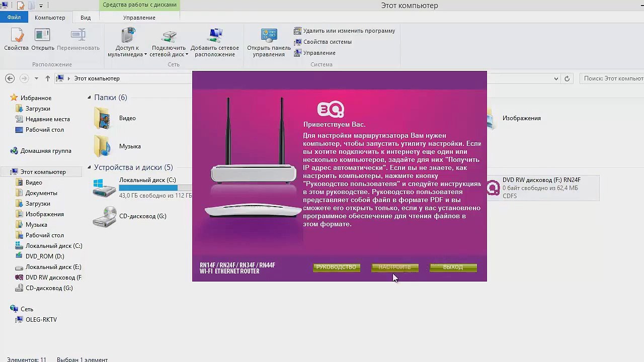Expand the address bar history dropdown

[x=556, y=78]
